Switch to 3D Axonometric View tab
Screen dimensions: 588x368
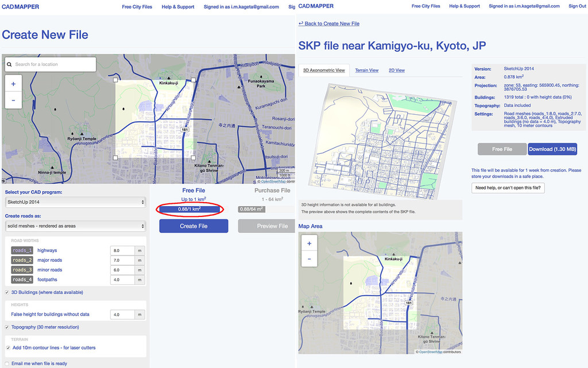(324, 70)
